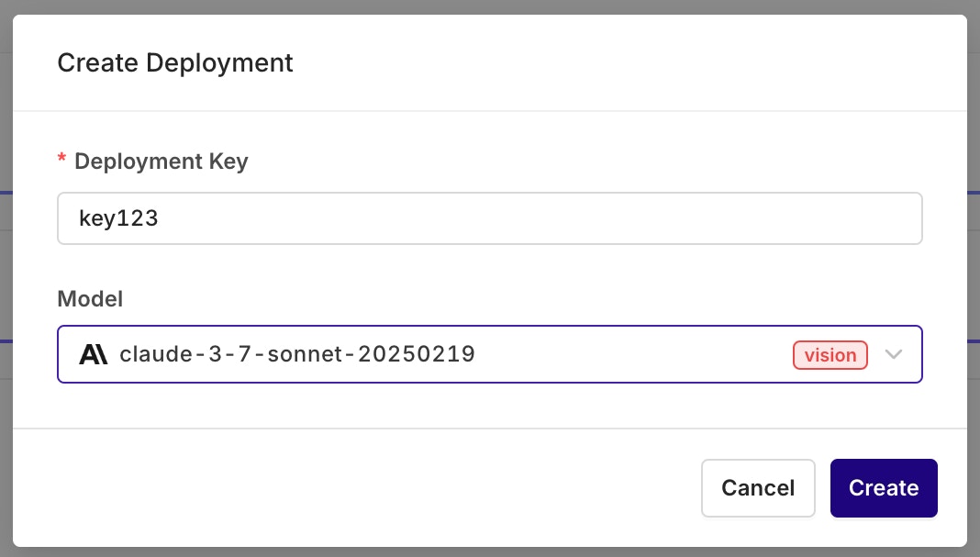Click empty space between model name and vision tag

click(633, 355)
